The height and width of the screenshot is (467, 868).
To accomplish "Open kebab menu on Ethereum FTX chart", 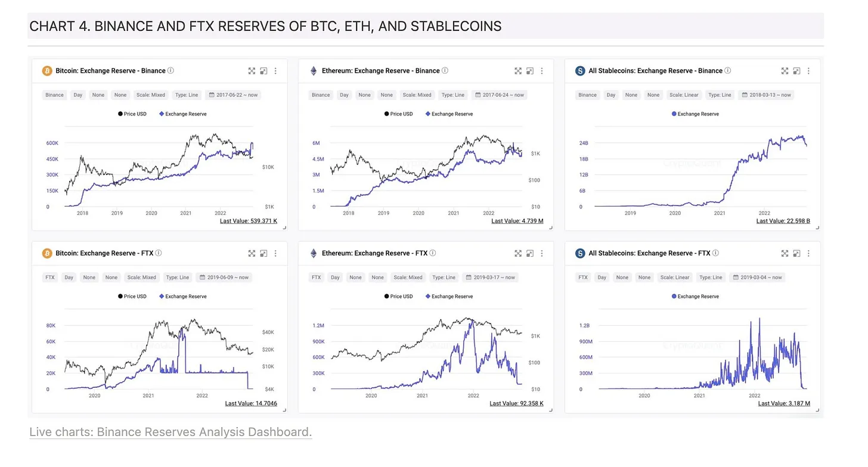I will (x=542, y=253).
